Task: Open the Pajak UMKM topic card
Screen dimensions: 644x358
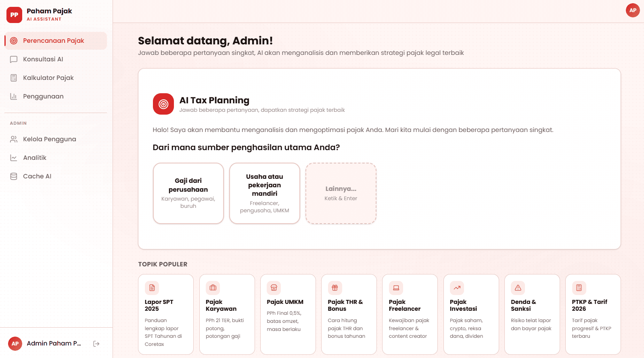Action: [288, 314]
